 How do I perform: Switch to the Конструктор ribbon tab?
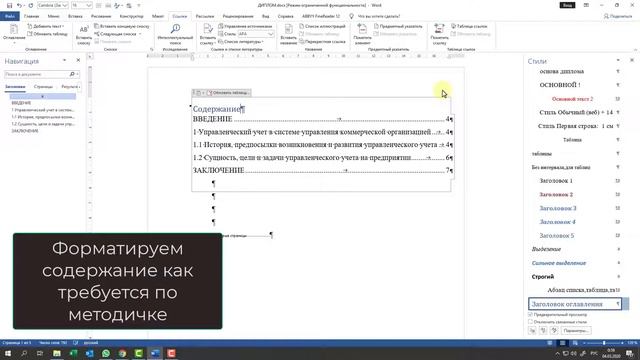(x=131, y=16)
